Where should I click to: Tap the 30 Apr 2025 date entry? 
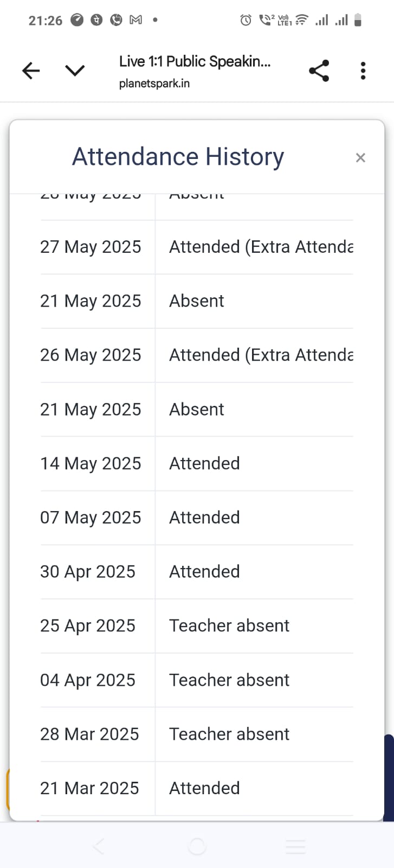(x=88, y=572)
